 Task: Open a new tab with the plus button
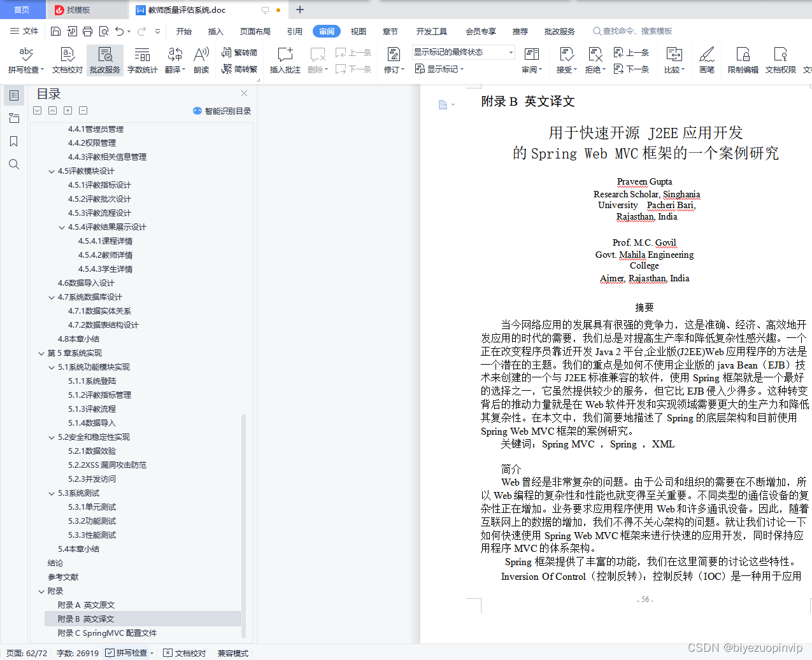(x=300, y=10)
